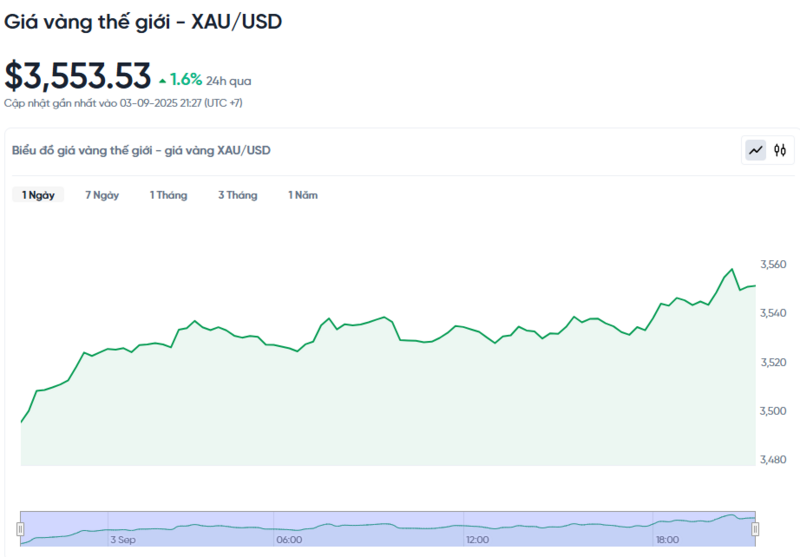Click the 18:00 mark in the navigator
Image resolution: width=800 pixels, height=557 pixels.
point(666,540)
